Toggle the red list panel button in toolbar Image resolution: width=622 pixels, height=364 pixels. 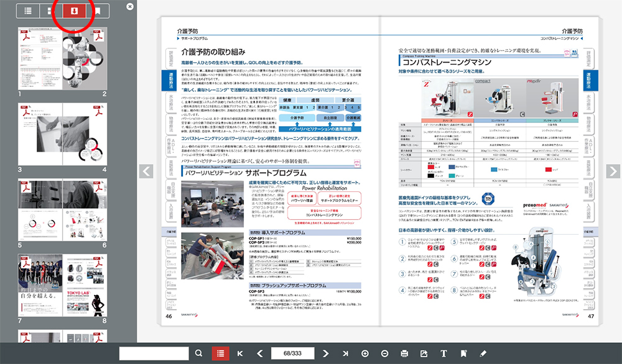(221, 353)
